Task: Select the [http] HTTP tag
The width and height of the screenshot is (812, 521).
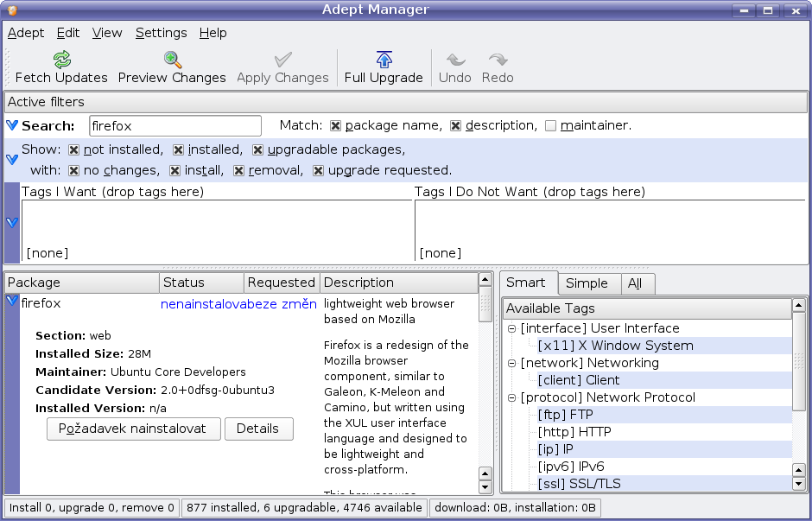Action: pyautogui.click(x=574, y=432)
